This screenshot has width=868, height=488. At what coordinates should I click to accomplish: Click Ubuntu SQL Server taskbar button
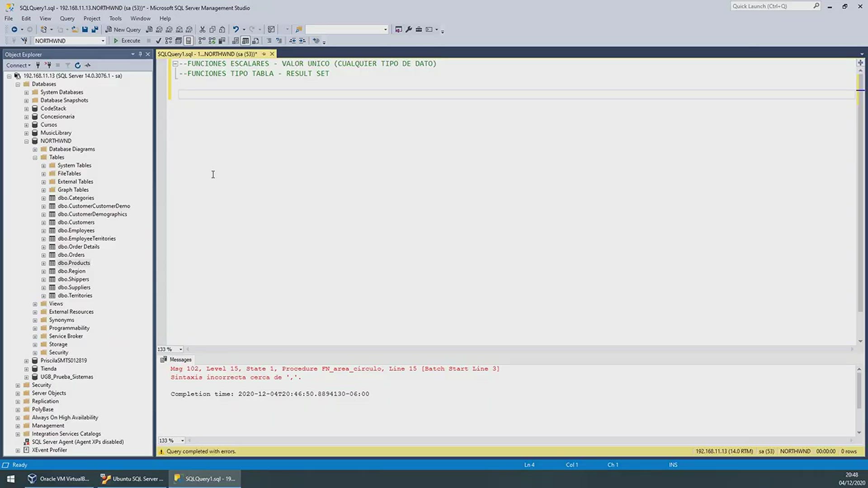pyautogui.click(x=132, y=479)
